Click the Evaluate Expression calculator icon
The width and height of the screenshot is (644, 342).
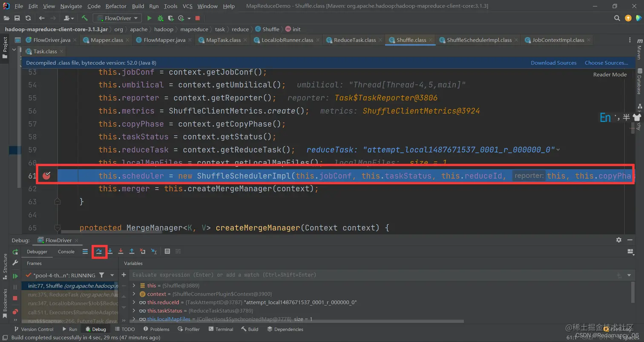[x=167, y=251]
